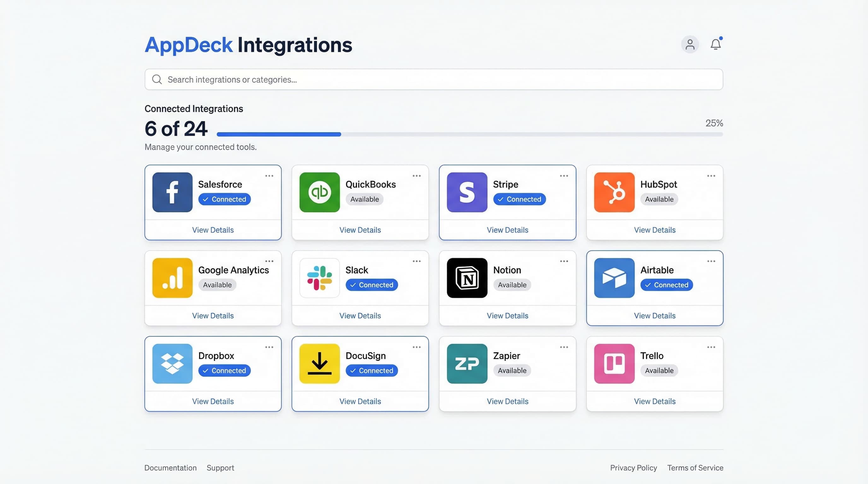Open QuickBooks card more options menu

(x=416, y=176)
